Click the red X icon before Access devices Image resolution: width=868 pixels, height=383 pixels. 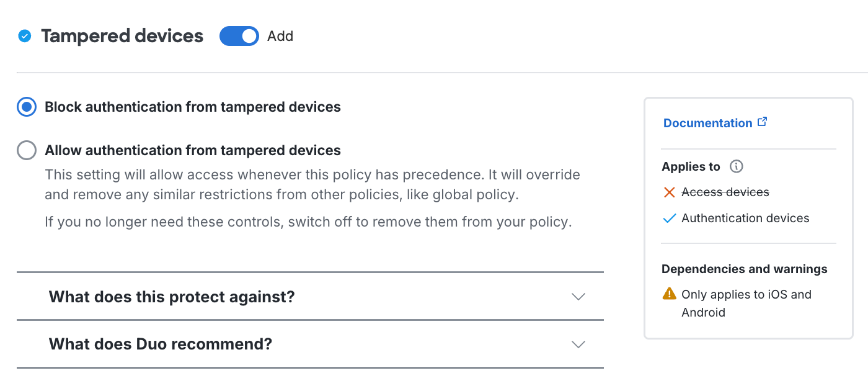point(669,192)
